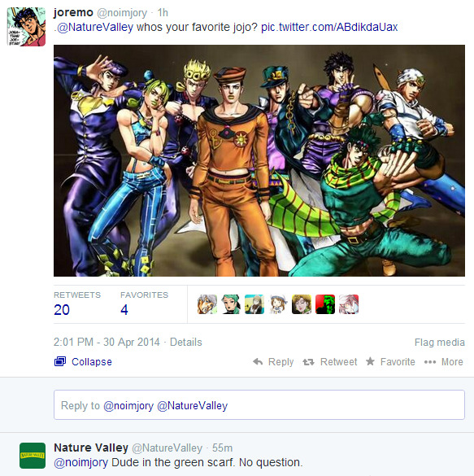
Task: Click the Nature Valley display name
Action: pyautogui.click(x=91, y=448)
